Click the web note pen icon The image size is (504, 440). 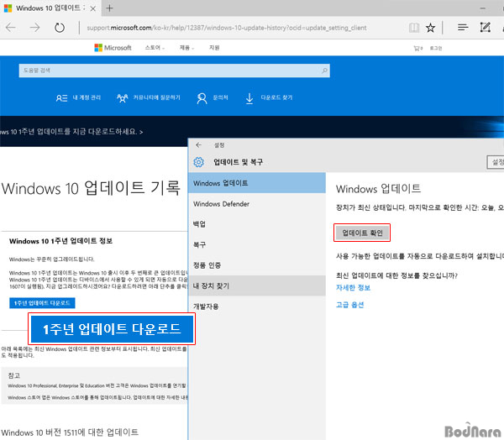(x=485, y=27)
